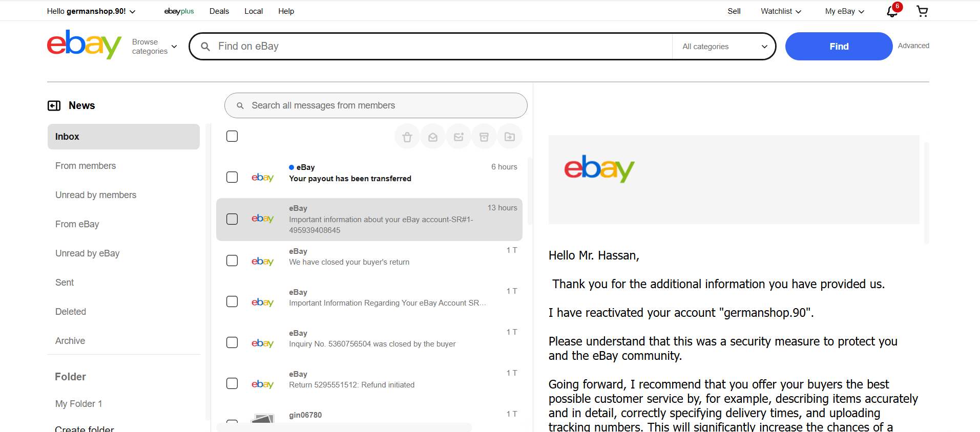Check the 'We have closed your buyer's return' message
980x432 pixels.
click(x=232, y=261)
